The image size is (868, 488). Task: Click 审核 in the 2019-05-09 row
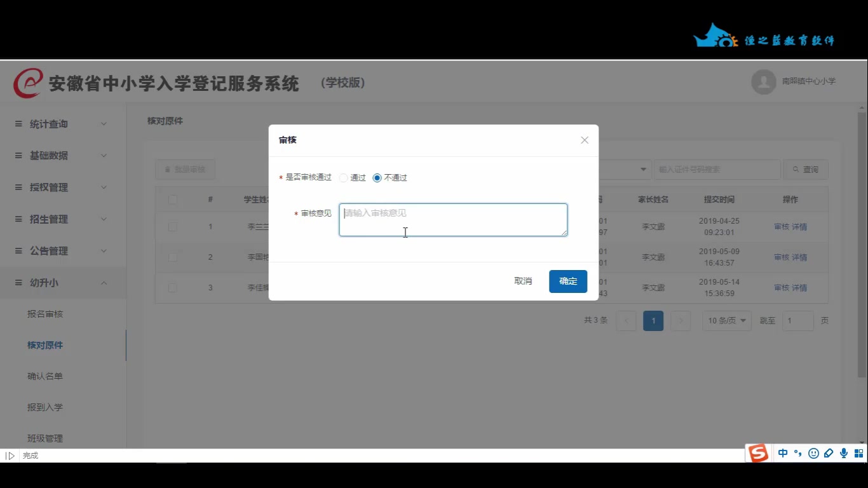tap(782, 257)
